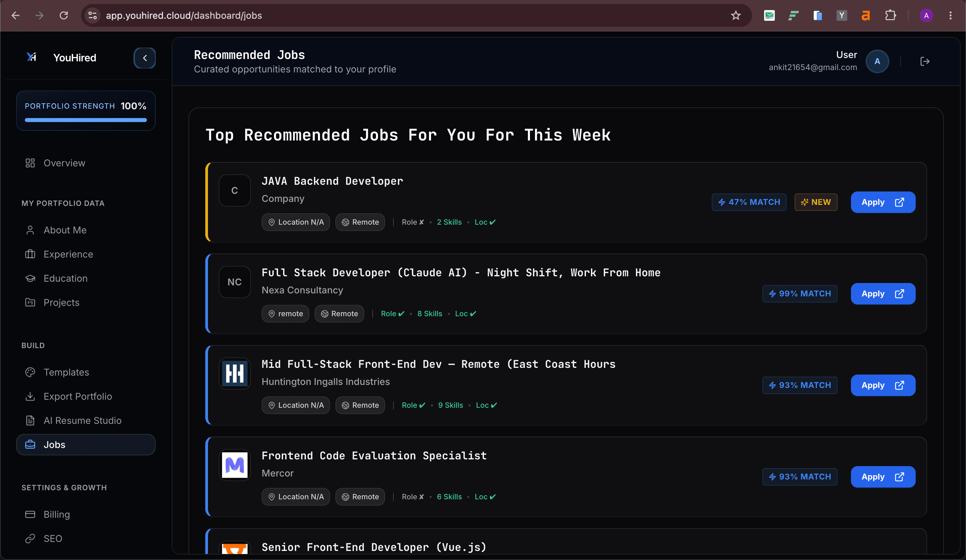Open the Mid Full-Stack Front-End Dev title
This screenshot has height=560, width=966.
pyautogui.click(x=438, y=364)
